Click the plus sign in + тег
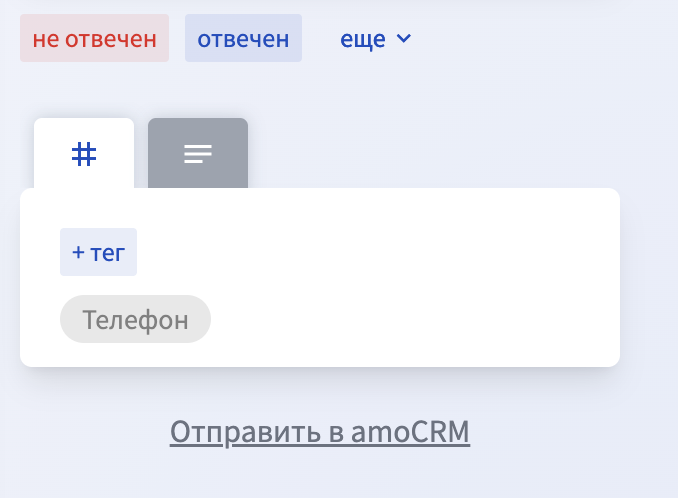 coord(78,252)
